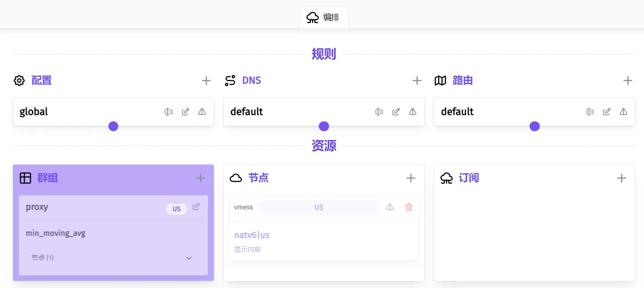This screenshot has height=289, width=644.
Task: Rename the global config entry
Action: (x=168, y=112)
